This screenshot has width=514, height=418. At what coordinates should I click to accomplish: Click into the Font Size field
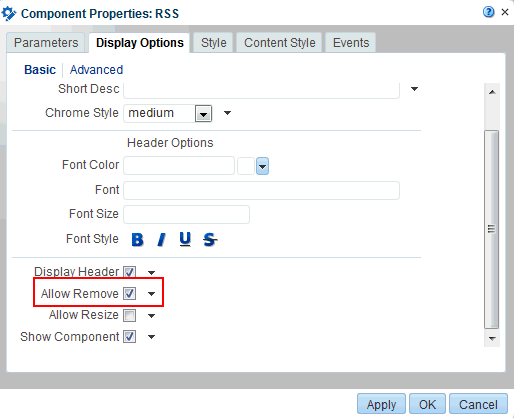tap(186, 214)
